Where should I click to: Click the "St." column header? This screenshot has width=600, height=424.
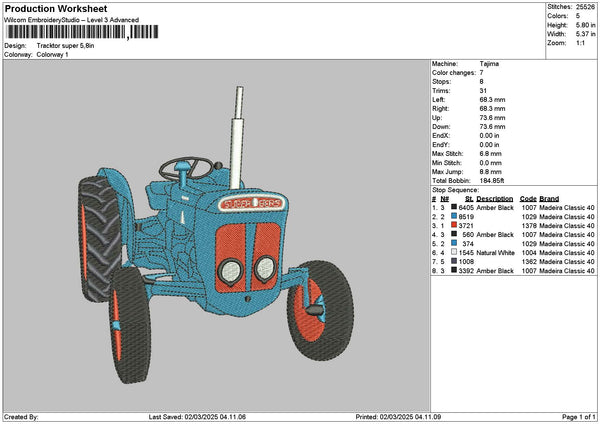coord(469,199)
